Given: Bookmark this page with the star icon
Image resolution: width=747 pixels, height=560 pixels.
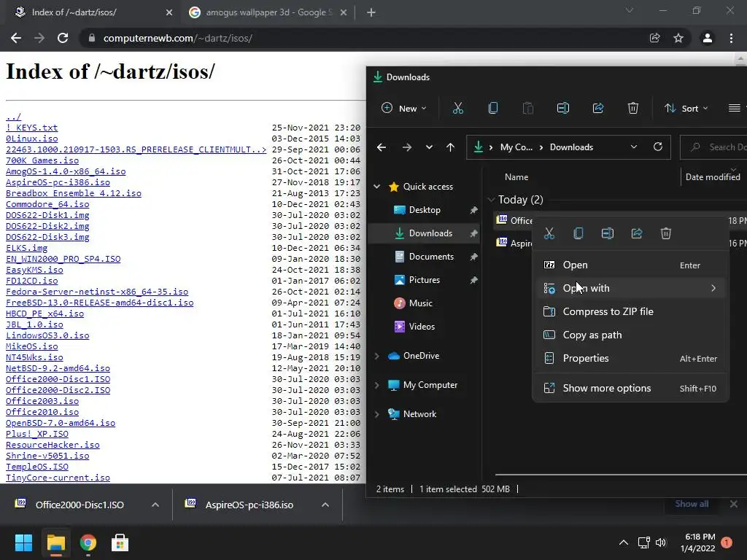Looking at the screenshot, I should coord(678,38).
